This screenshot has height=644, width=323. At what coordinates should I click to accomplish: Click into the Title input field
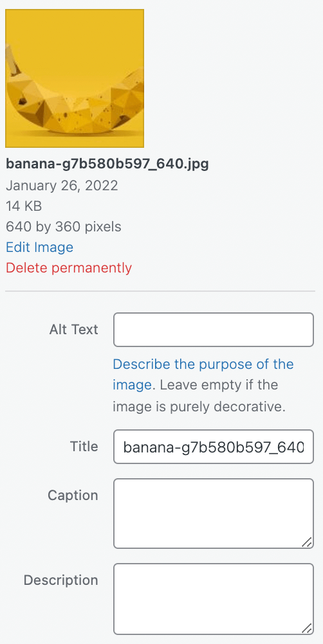click(x=214, y=447)
